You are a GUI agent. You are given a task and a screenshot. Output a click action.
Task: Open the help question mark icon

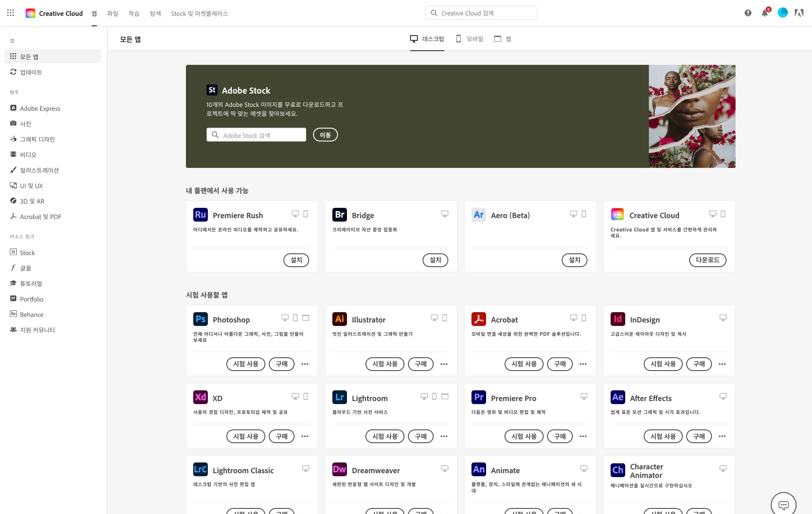click(748, 13)
